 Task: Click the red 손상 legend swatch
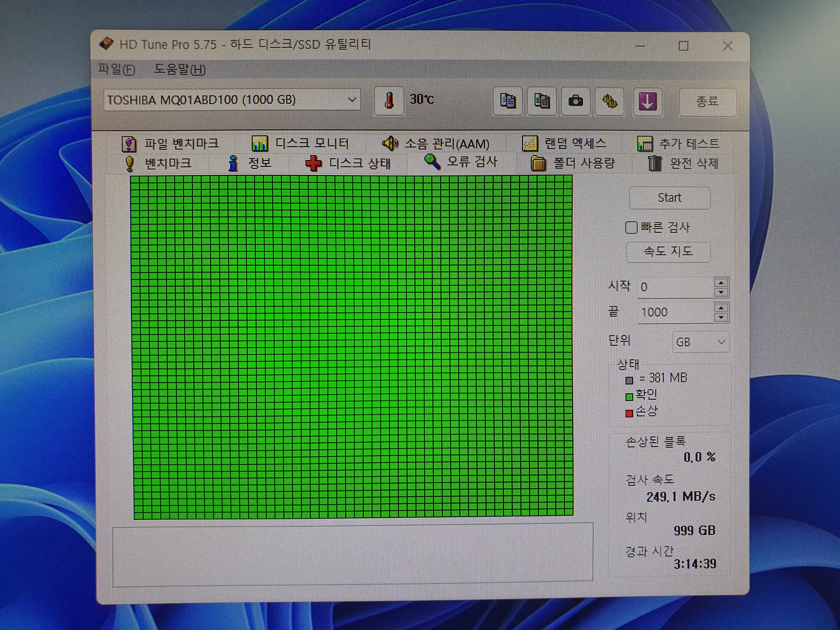(629, 413)
